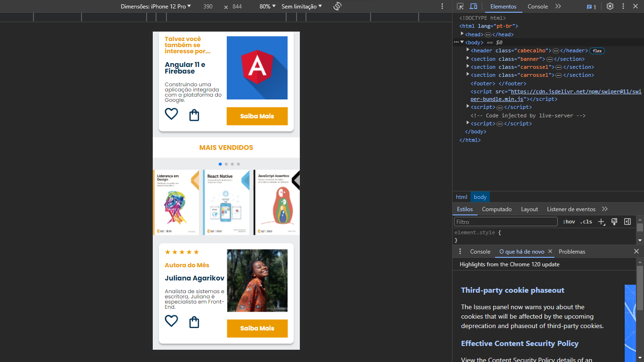Open DevTools settings gear

pos(610,7)
